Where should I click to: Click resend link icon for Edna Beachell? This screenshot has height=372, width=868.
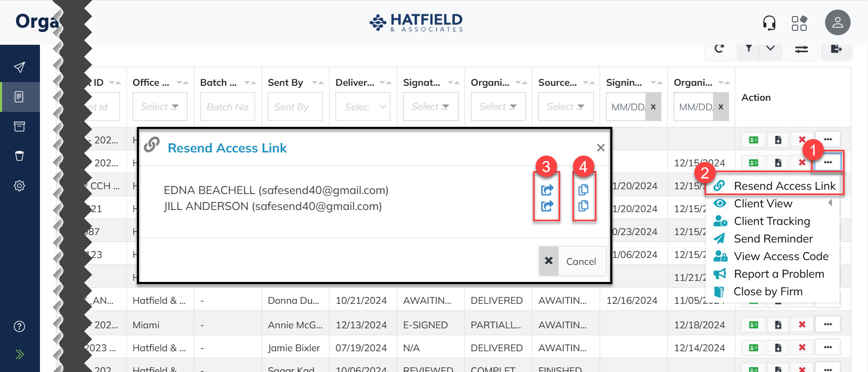coord(547,190)
